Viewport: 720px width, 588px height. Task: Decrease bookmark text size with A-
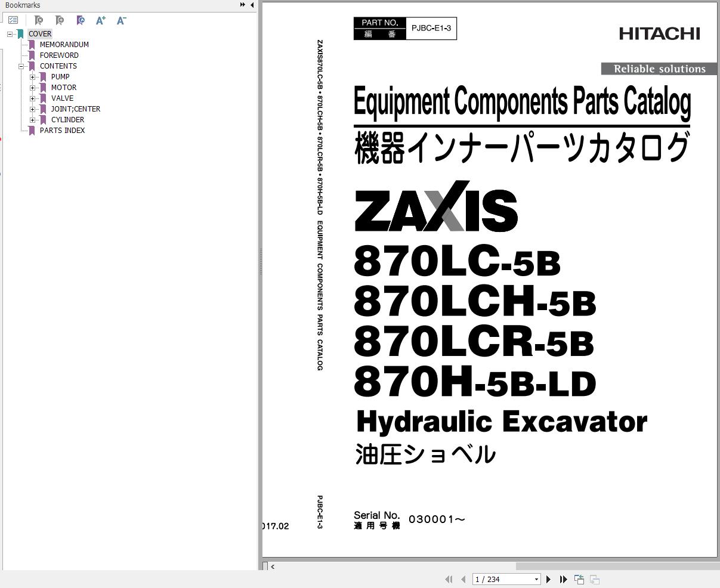(x=121, y=20)
